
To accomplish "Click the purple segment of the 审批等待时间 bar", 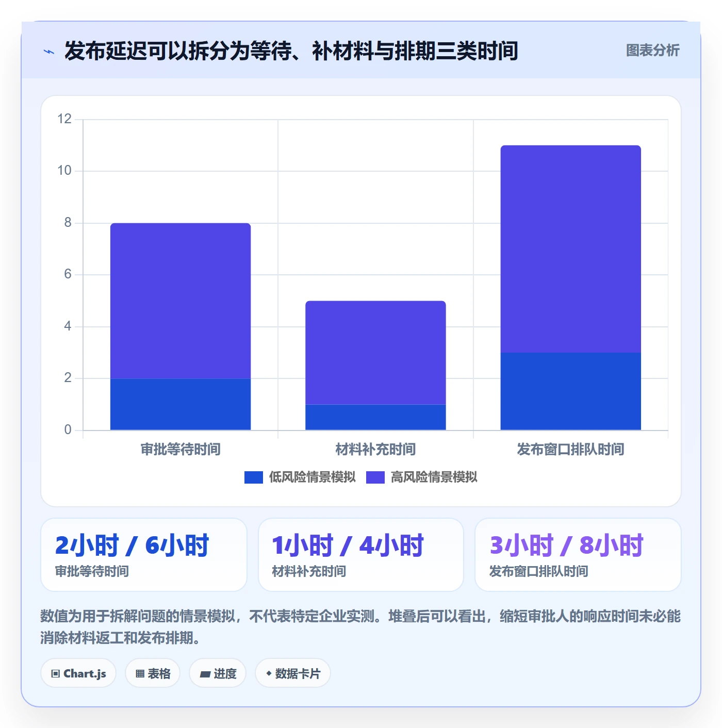I will tap(180, 301).
